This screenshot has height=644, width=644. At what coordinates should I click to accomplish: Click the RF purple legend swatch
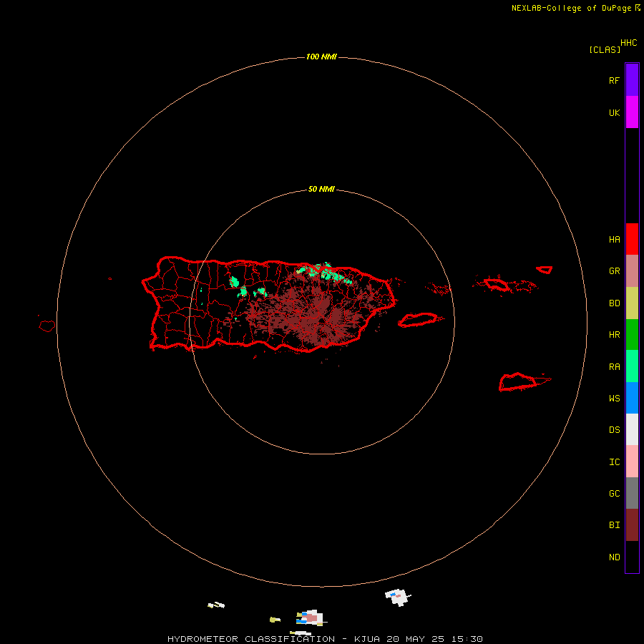(632, 79)
